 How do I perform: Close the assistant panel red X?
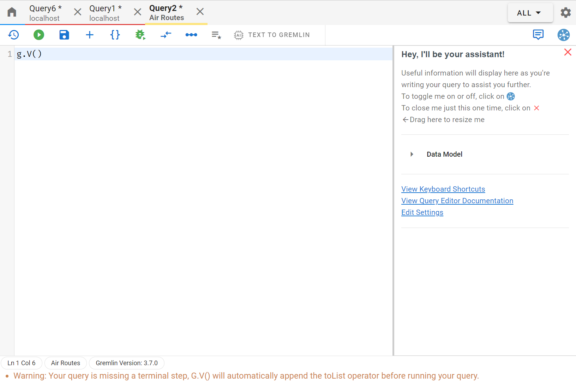(568, 52)
